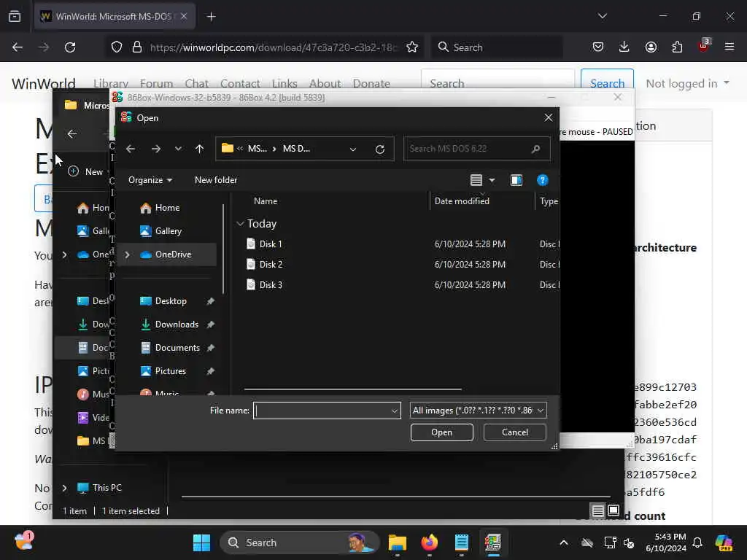The height and width of the screenshot is (560, 747).
Task: Expand This PC in File Explorer
Action: pyautogui.click(x=65, y=488)
